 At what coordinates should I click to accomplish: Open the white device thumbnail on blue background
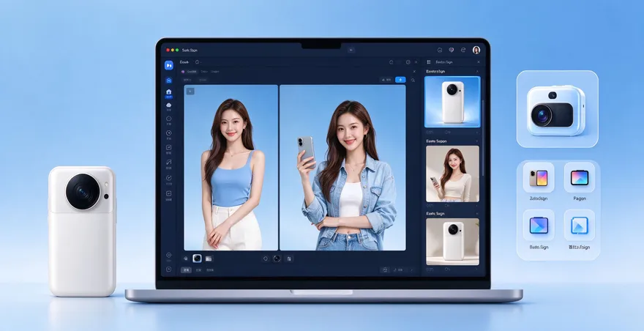click(x=452, y=102)
